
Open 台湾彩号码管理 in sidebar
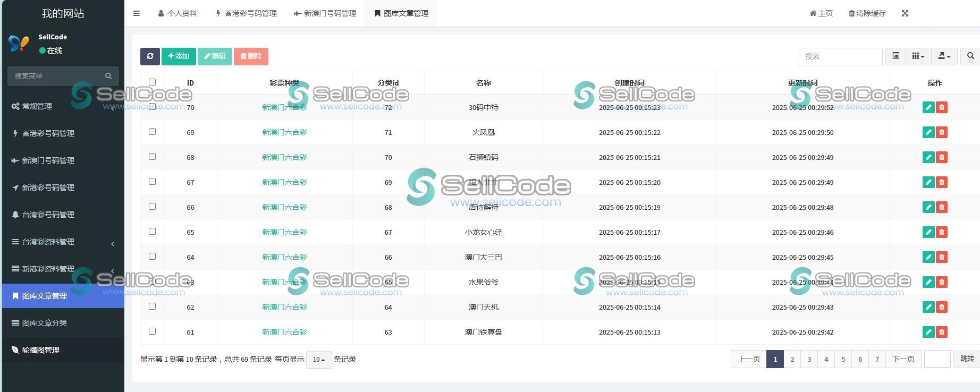63,215
